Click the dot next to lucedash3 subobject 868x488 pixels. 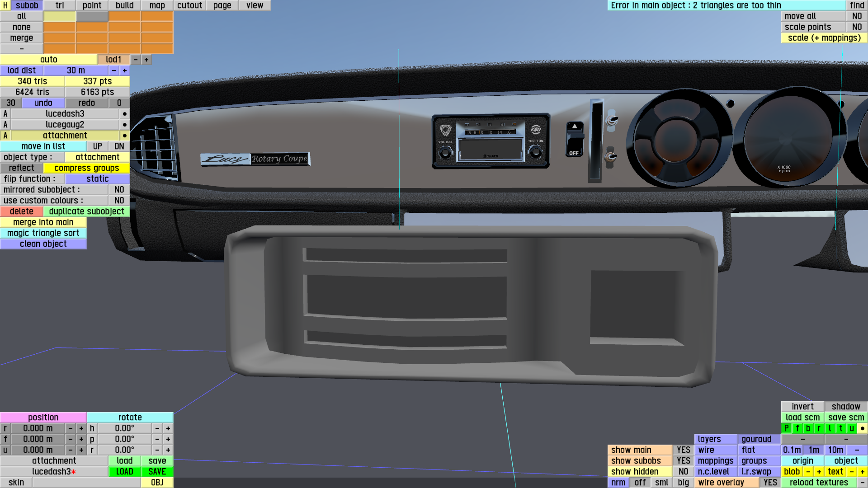pos(124,114)
